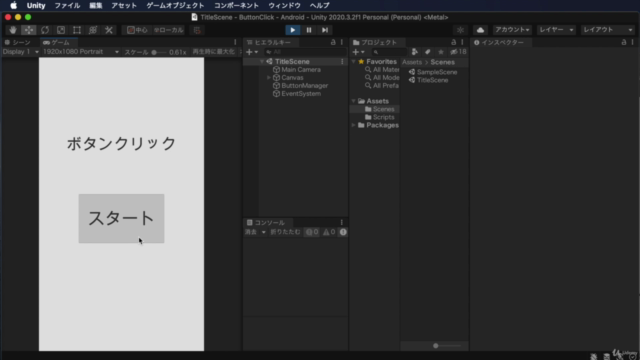Open the ヘルプ menu
The width and height of the screenshot is (640, 360).
click(x=320, y=5)
